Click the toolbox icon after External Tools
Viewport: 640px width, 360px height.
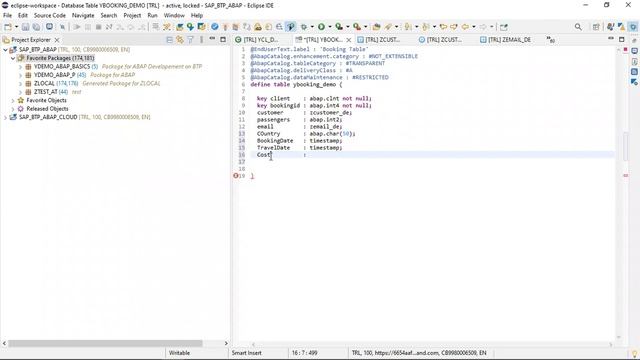point(376,27)
